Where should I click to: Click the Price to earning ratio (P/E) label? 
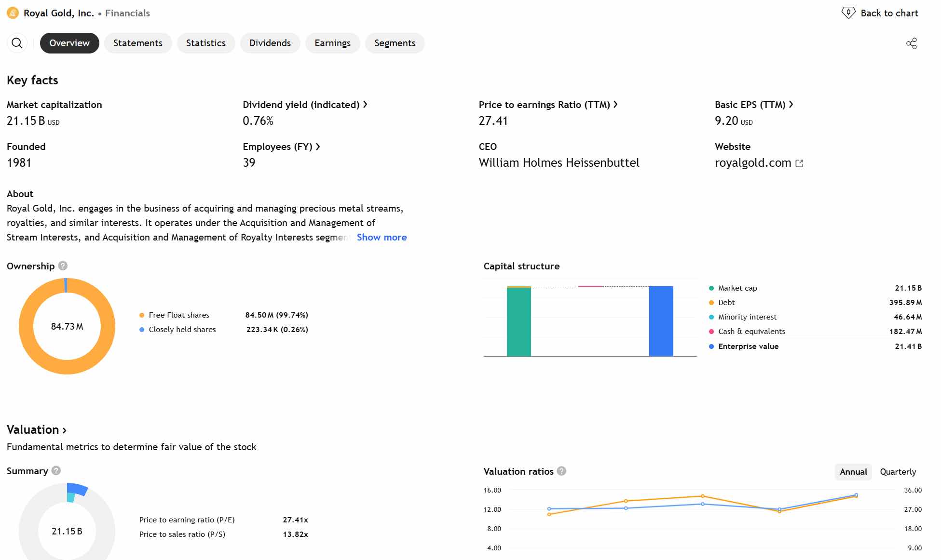pyautogui.click(x=187, y=520)
